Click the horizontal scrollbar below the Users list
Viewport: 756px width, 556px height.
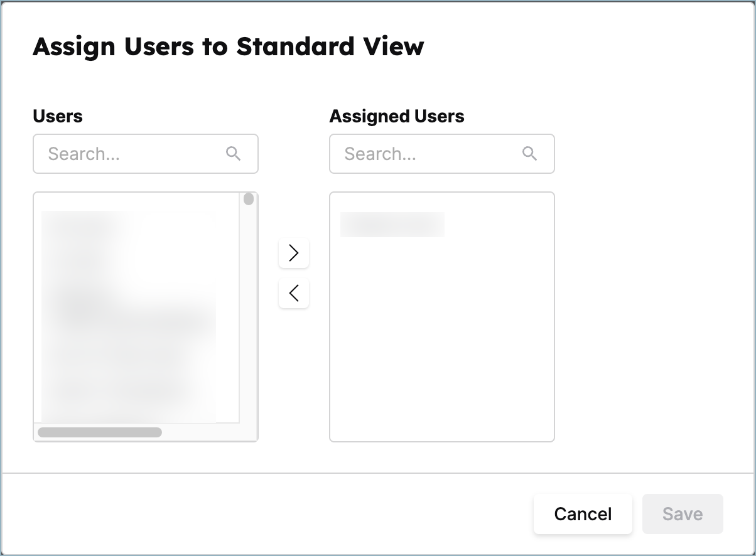click(x=99, y=432)
